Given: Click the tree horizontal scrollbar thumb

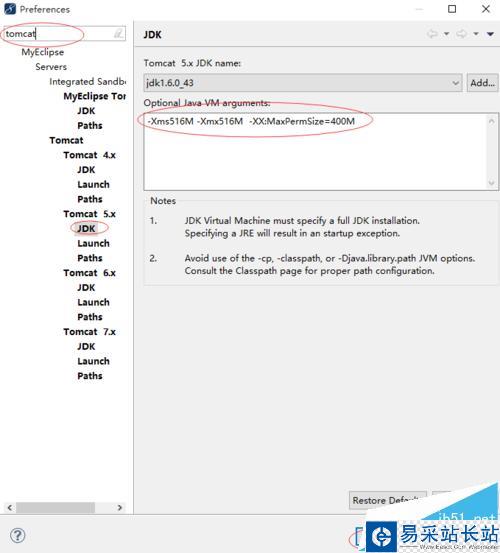Looking at the screenshot, I should (55, 508).
